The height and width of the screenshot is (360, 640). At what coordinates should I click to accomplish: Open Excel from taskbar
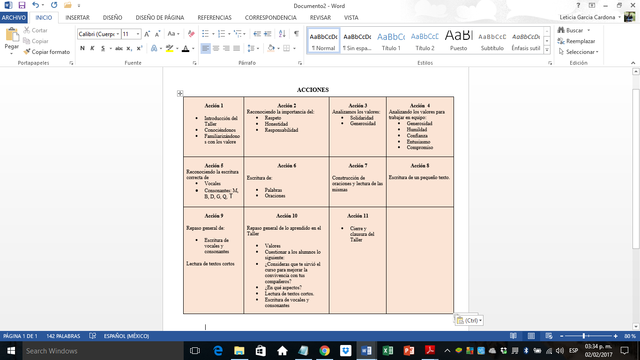tap(388, 351)
